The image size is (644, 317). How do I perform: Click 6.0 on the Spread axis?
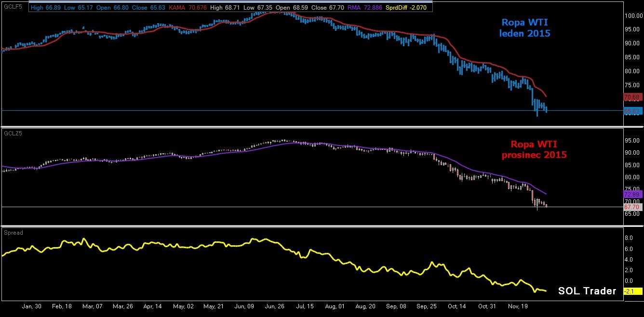(x=629, y=249)
